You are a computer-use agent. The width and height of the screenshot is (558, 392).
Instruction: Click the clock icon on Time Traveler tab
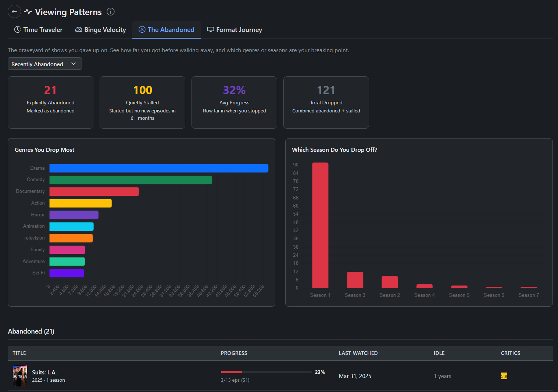(x=17, y=30)
